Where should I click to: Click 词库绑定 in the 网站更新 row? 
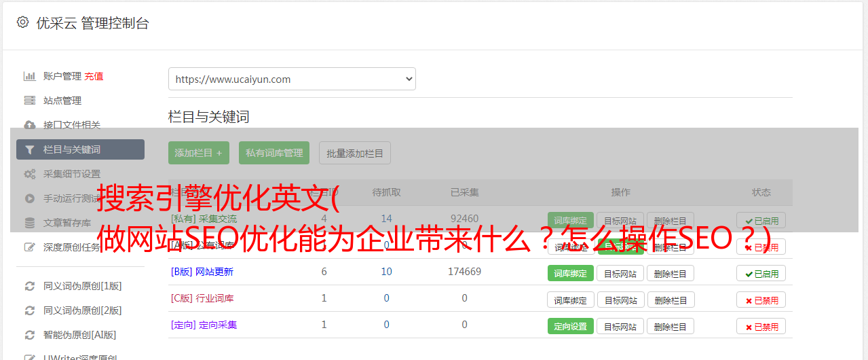click(x=571, y=273)
